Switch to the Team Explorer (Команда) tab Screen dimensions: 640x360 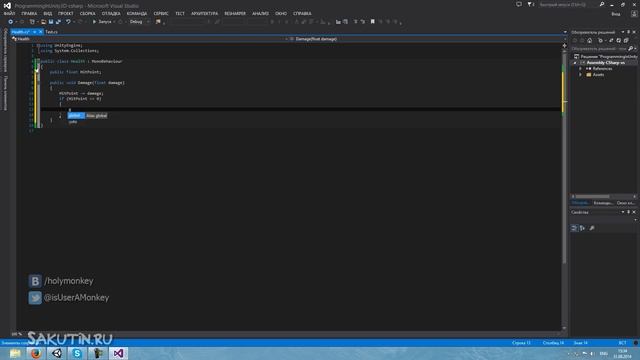coord(603,203)
